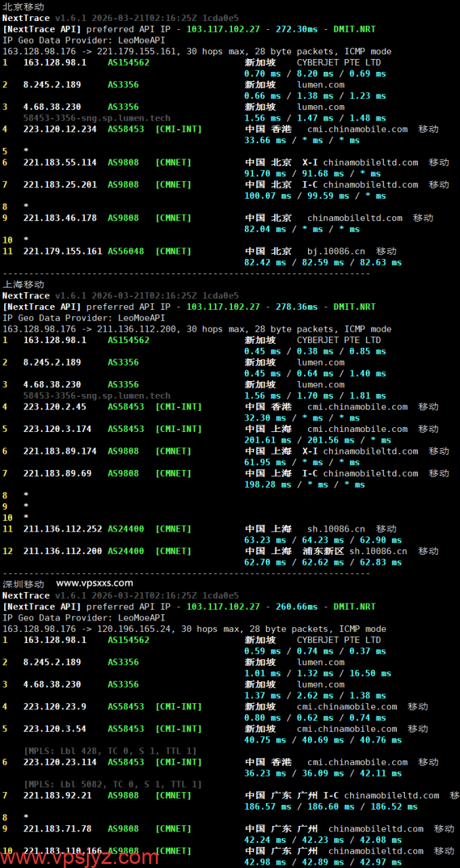Select the 深圳移动 section heading
This screenshot has height=868, width=460.
[x=23, y=584]
